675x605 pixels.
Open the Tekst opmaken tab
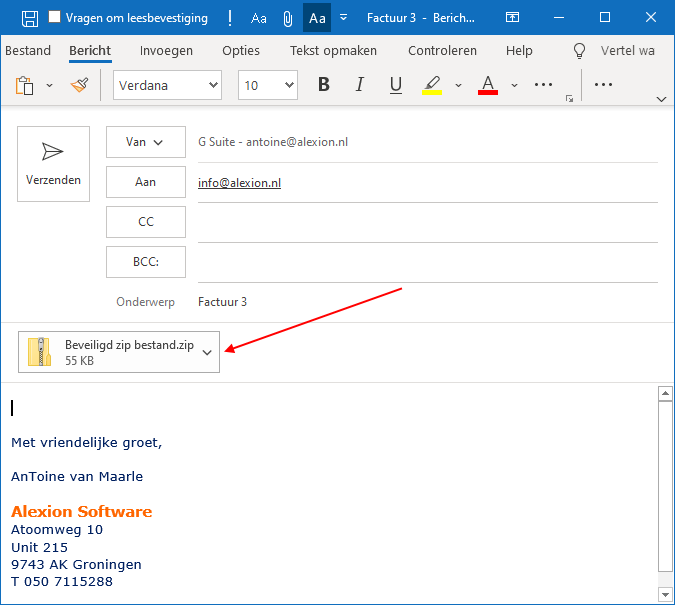click(333, 51)
